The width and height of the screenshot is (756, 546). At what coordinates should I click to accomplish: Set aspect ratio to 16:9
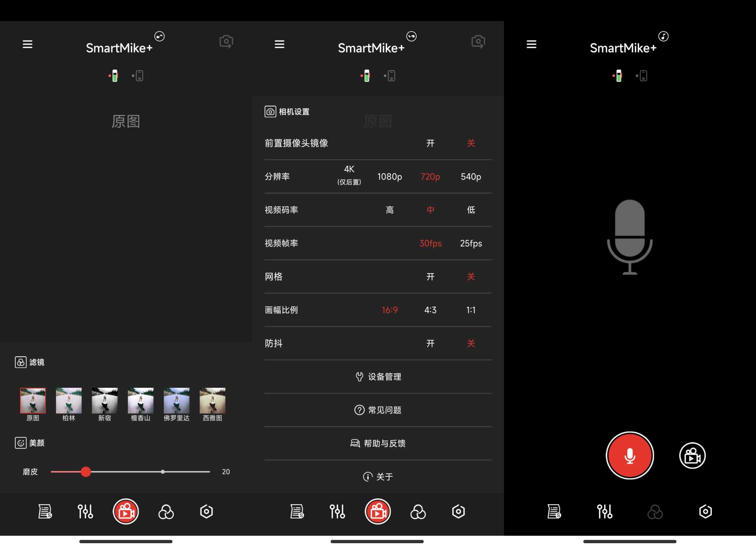390,310
